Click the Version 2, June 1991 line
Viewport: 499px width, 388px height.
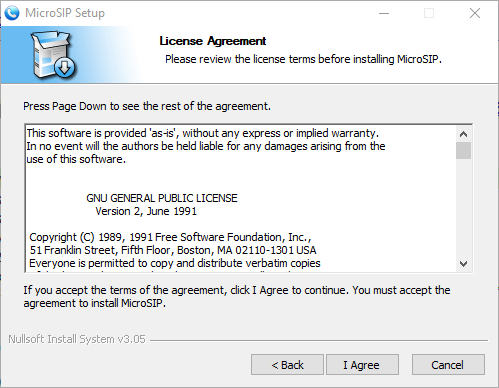146,211
